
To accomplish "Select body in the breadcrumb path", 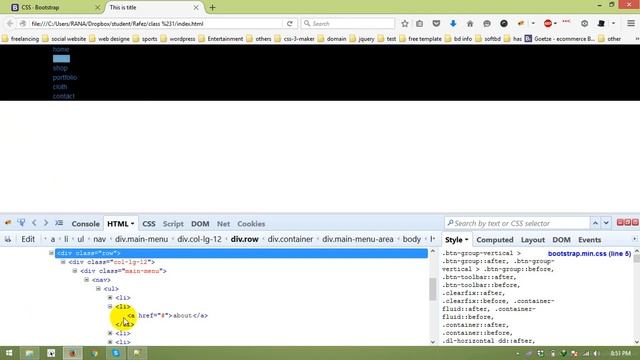I will point(411,239).
